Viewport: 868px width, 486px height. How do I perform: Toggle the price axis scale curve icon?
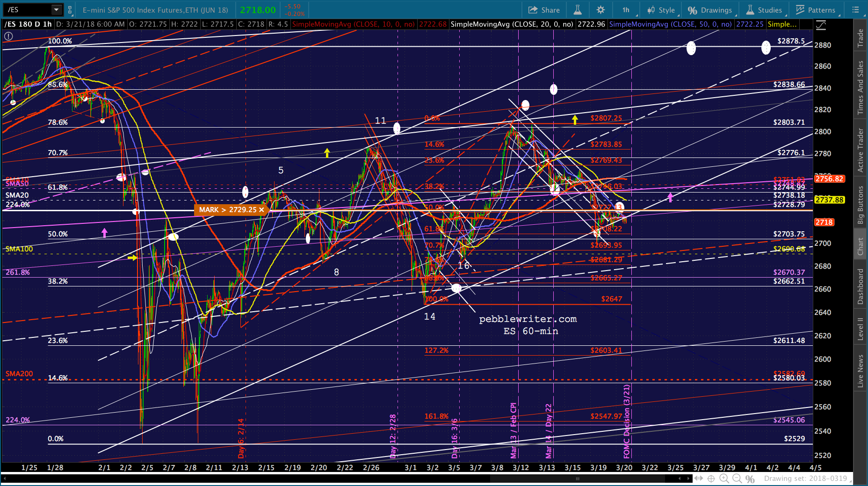(821, 25)
